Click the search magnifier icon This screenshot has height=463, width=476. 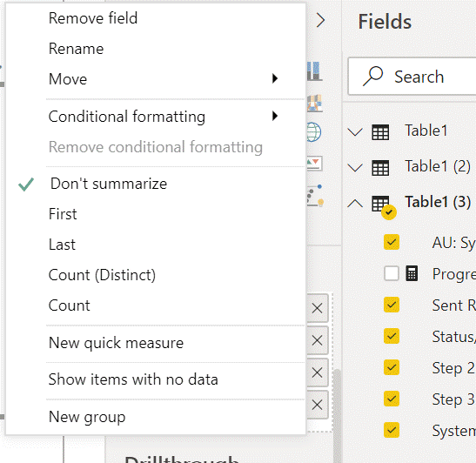coord(372,76)
